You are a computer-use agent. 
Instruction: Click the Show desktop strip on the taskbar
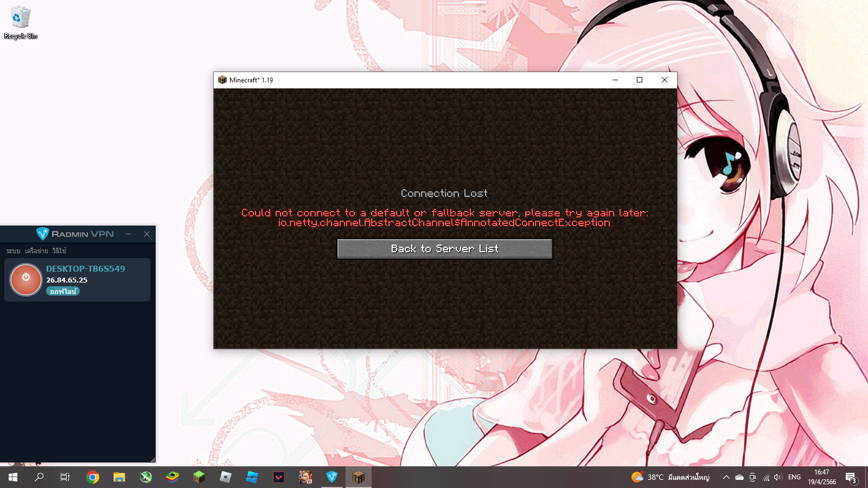click(866, 477)
